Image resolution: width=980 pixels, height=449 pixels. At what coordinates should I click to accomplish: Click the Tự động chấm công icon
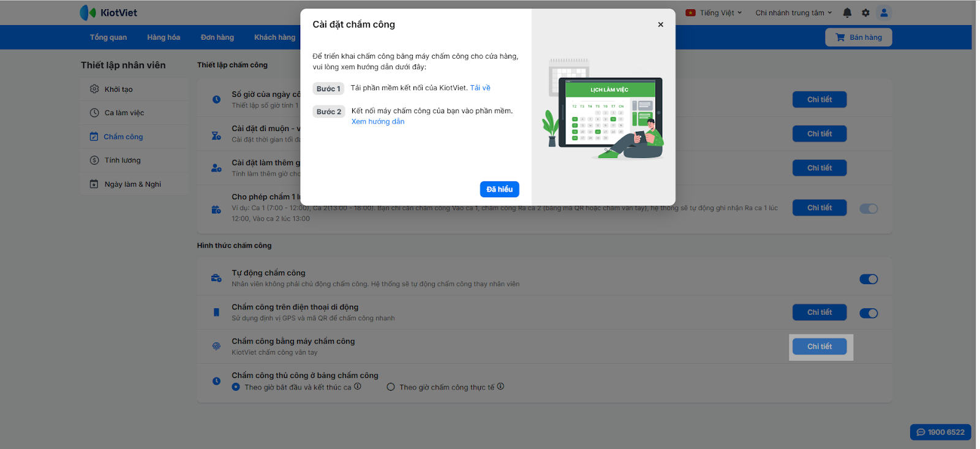(216, 278)
